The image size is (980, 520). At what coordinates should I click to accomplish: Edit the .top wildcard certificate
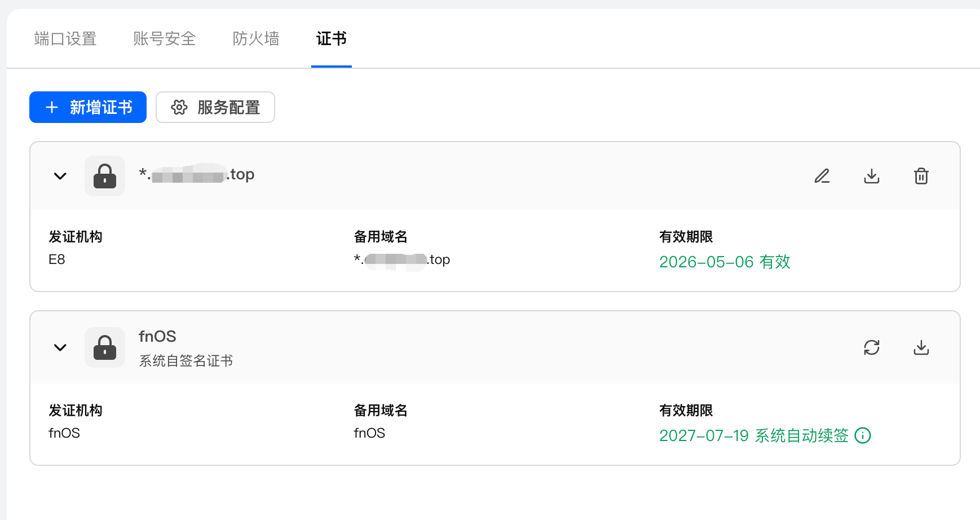click(822, 176)
